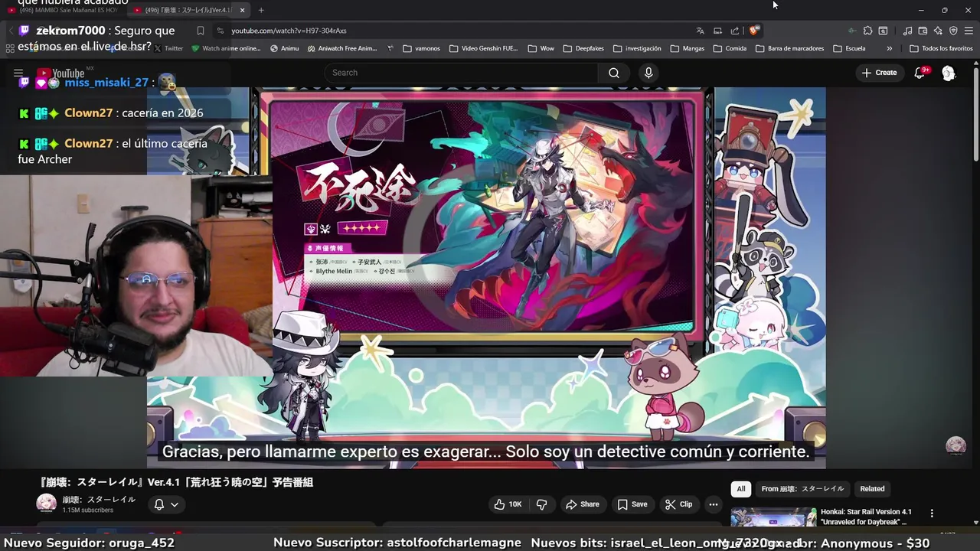The width and height of the screenshot is (980, 551).
Task: Open a new browser tab with plus
Action: click(x=261, y=10)
